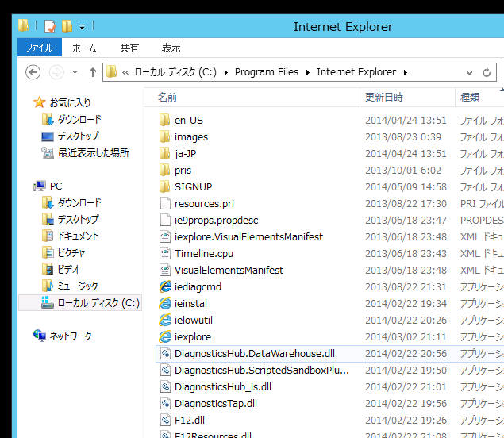Refresh the folder view
This screenshot has width=504, height=438.
(x=487, y=73)
